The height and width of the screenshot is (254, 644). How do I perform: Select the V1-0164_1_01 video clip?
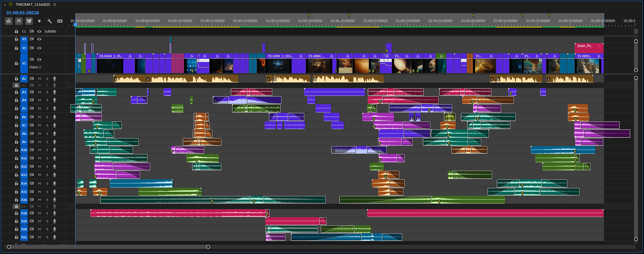(116, 63)
